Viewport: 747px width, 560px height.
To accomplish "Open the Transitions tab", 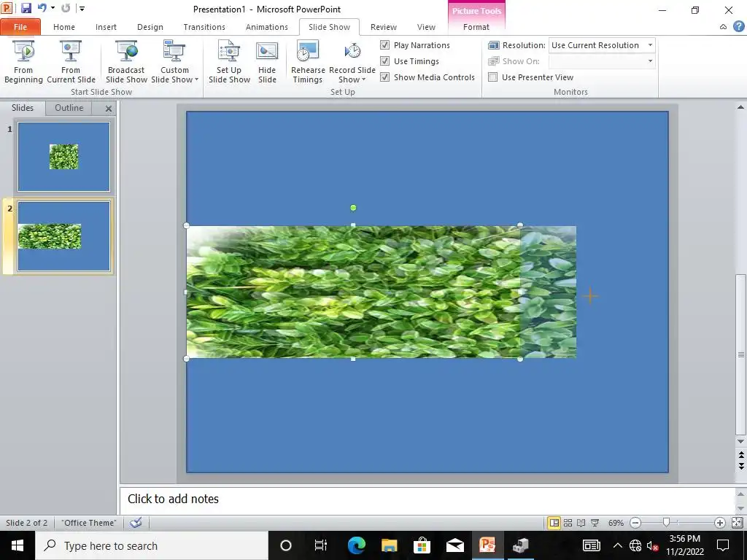I will (x=204, y=27).
